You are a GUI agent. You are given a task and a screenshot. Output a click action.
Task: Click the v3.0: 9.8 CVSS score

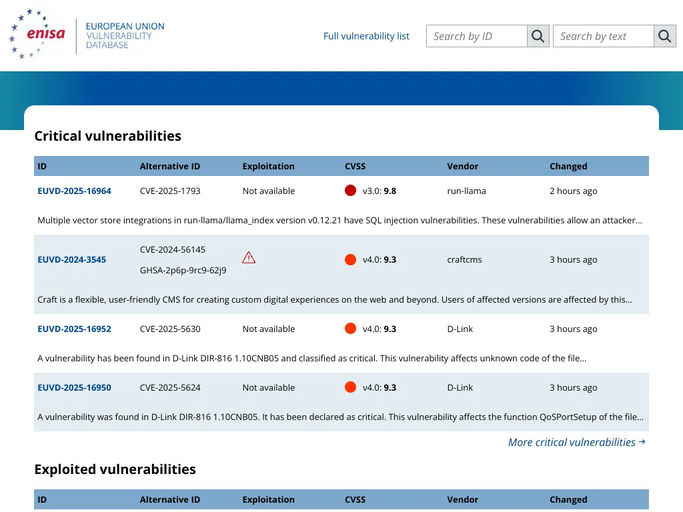379,191
